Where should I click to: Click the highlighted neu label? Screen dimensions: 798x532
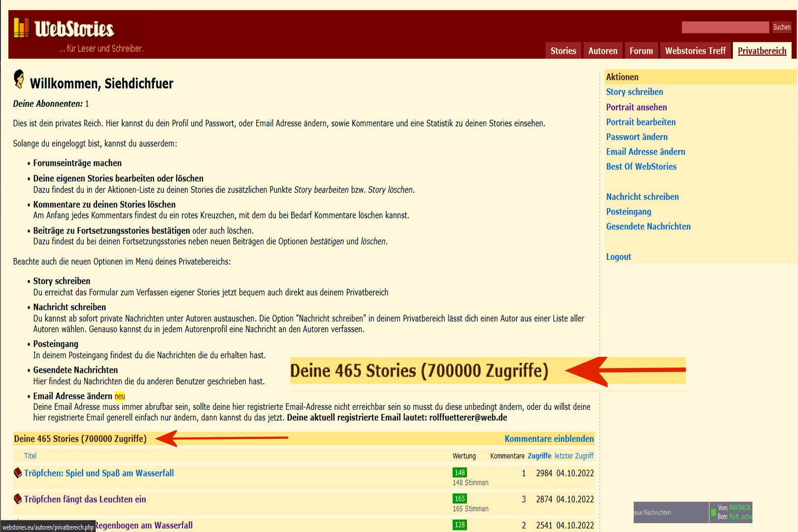(x=120, y=396)
